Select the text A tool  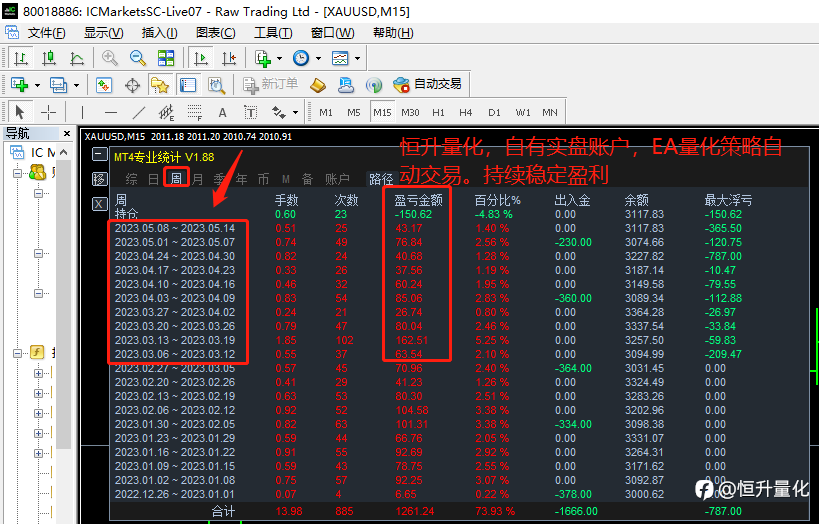point(223,112)
